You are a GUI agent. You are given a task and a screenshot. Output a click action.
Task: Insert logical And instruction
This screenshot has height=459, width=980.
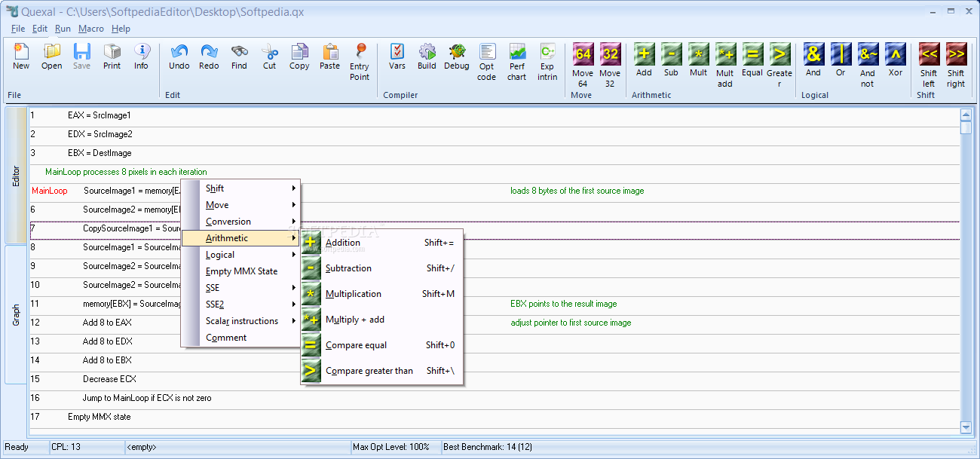point(813,60)
